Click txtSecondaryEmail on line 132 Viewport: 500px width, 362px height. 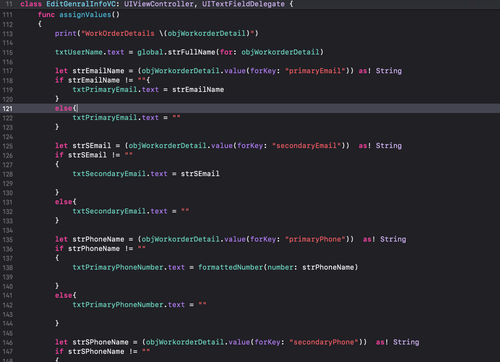(x=109, y=211)
